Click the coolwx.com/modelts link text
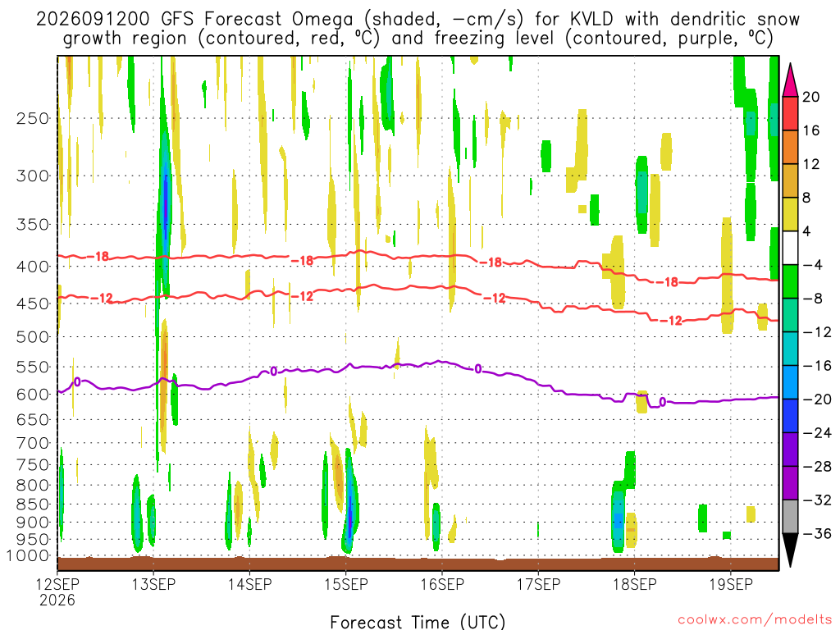Screen dimensions: 840x630 point(755,620)
